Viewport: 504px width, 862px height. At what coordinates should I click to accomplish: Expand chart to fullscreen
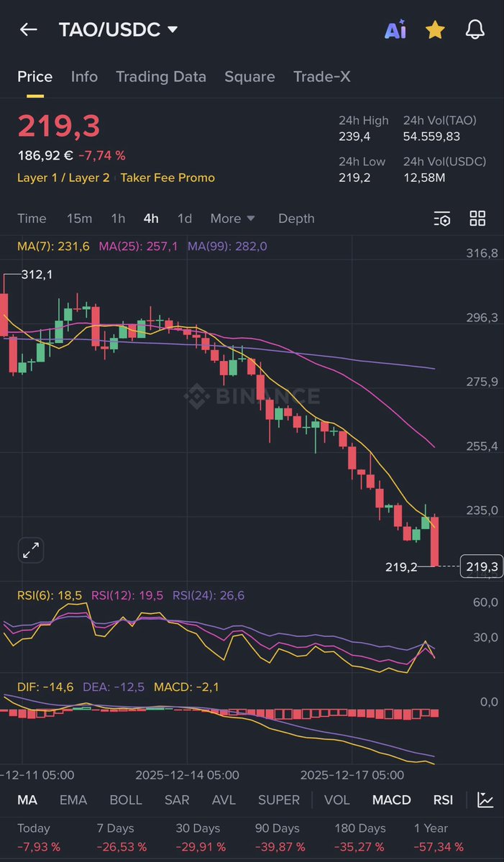point(32,550)
